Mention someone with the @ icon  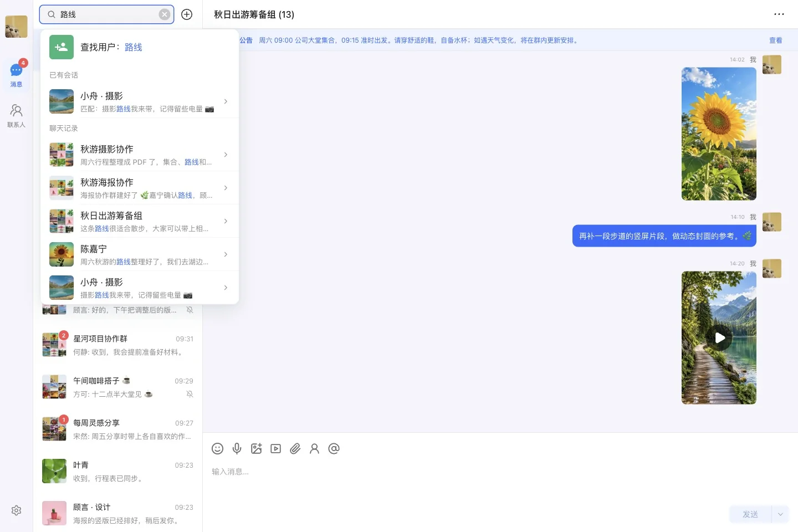(334, 448)
